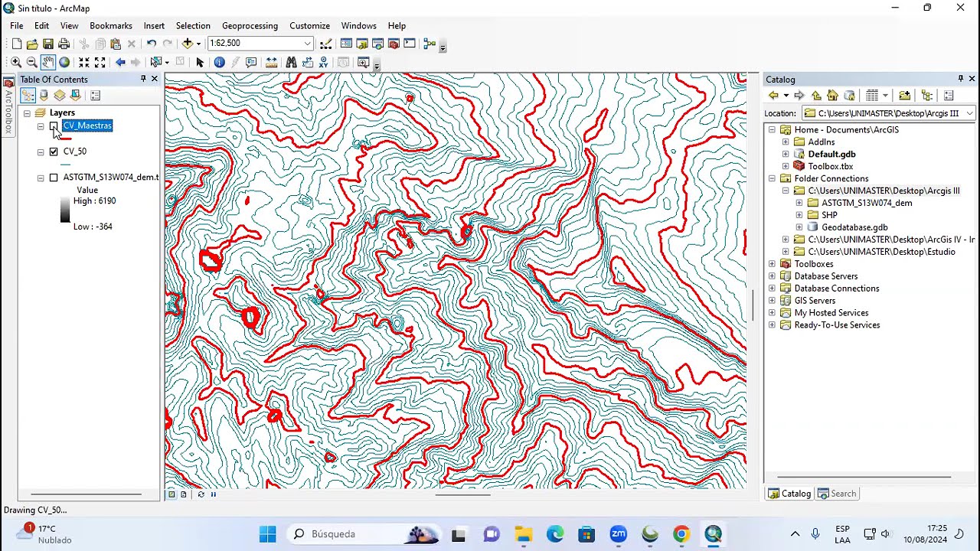Select Toolbox.tbx in Catalog tree
Image resolution: width=980 pixels, height=551 pixels.
coord(830,166)
